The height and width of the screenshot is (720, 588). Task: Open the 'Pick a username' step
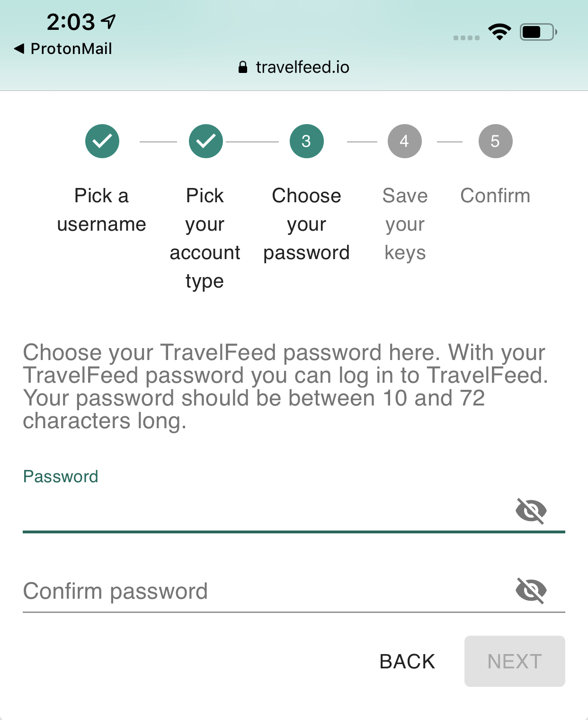pyautogui.click(x=102, y=210)
